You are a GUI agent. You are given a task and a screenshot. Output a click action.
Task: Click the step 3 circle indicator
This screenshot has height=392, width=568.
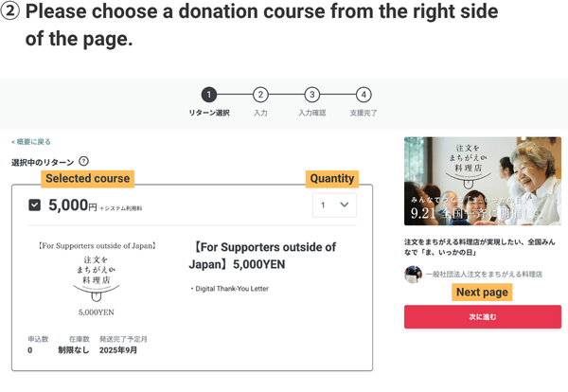(311, 95)
